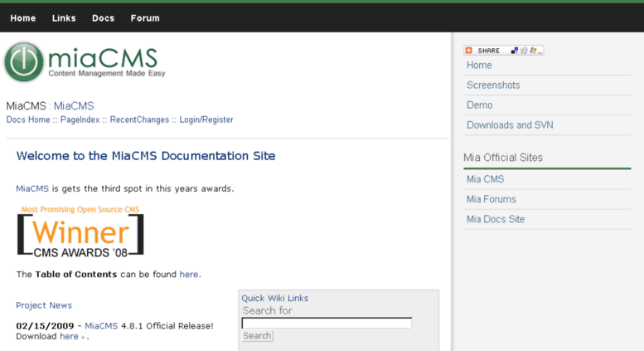
Task: Visit the Mia CMS official site link
Action: coord(485,179)
